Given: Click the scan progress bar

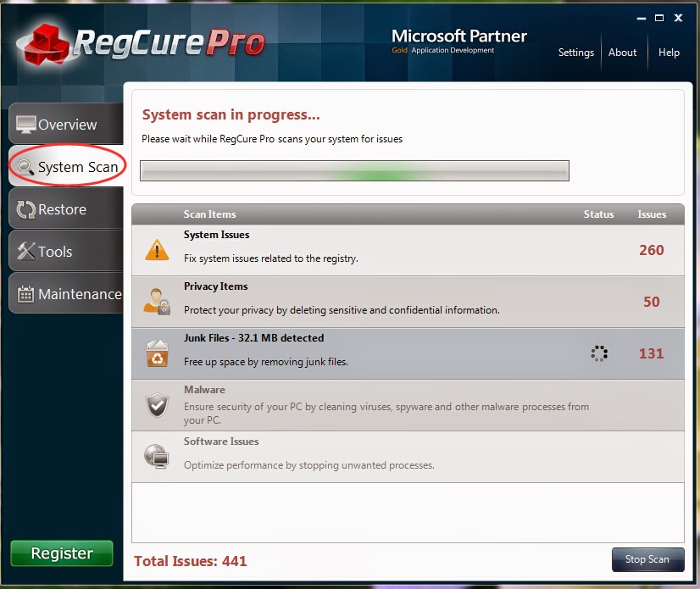Looking at the screenshot, I should click(354, 170).
